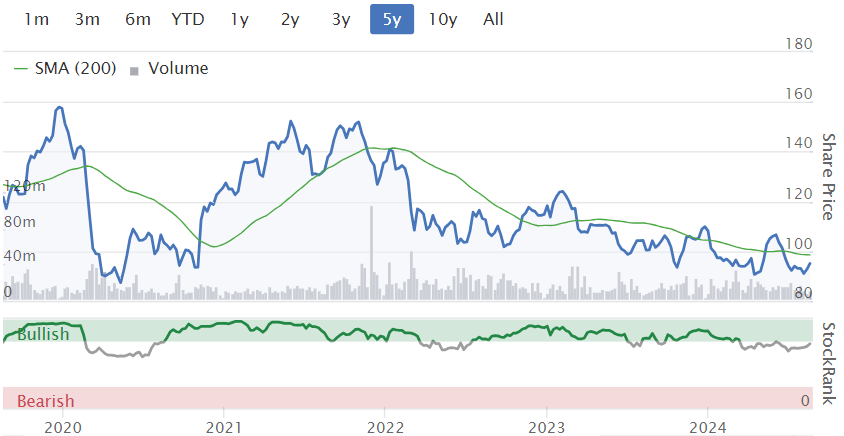Click the Bullish zone label

[43, 334]
